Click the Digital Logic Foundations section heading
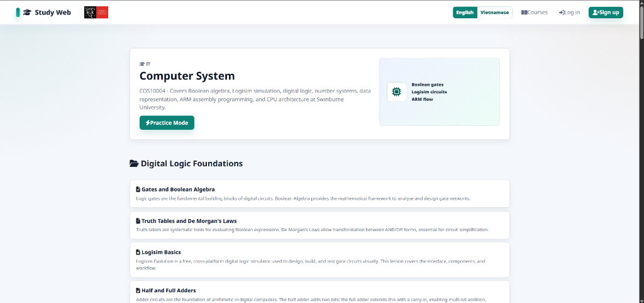The image size is (644, 303). click(192, 164)
